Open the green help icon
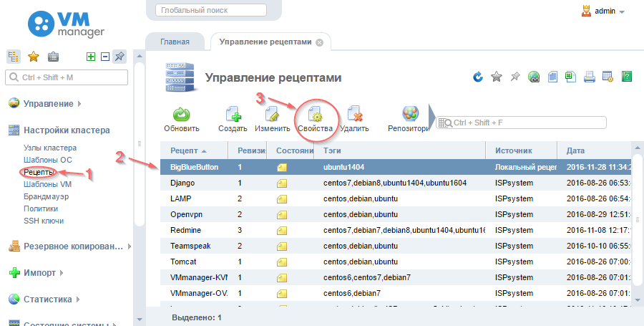Viewport: 644px width, 326px height. tap(627, 77)
